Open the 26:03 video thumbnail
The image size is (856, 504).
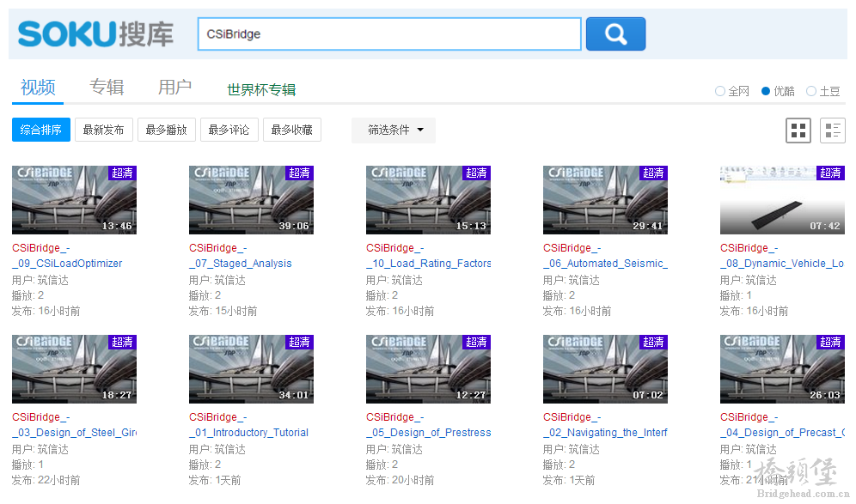(782, 369)
